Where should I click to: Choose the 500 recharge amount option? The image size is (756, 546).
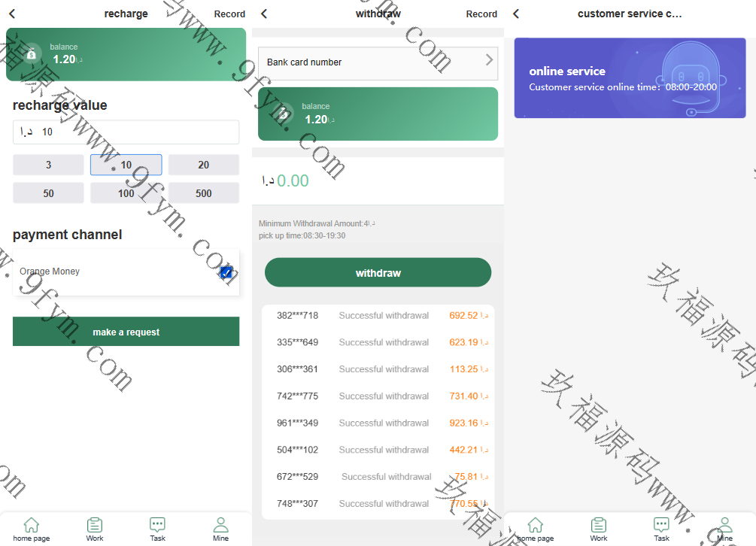pyautogui.click(x=203, y=193)
